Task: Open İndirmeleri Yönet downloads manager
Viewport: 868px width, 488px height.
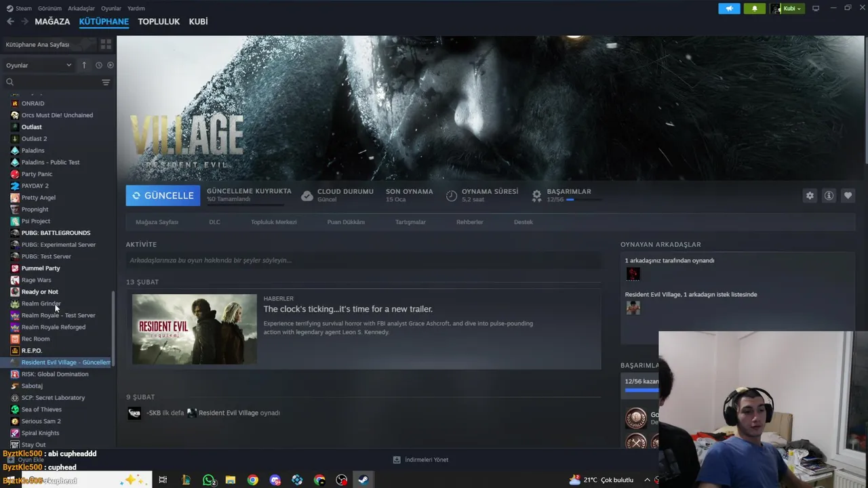Action: pyautogui.click(x=420, y=460)
